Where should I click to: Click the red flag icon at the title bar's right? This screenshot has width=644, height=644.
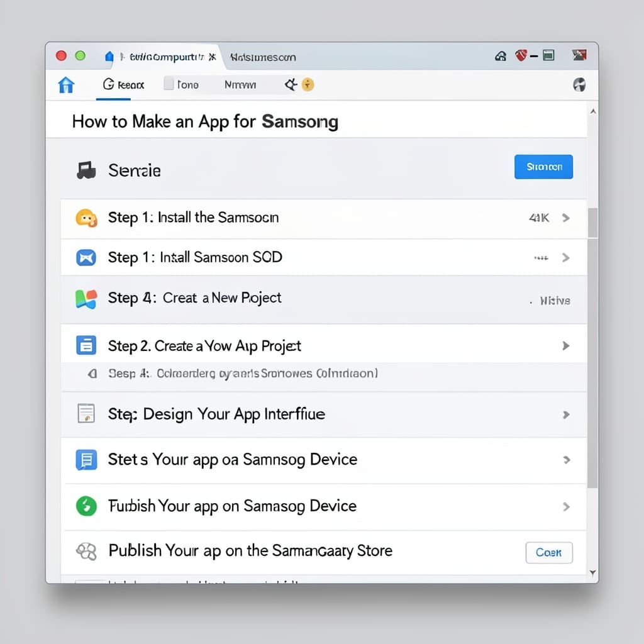click(579, 55)
